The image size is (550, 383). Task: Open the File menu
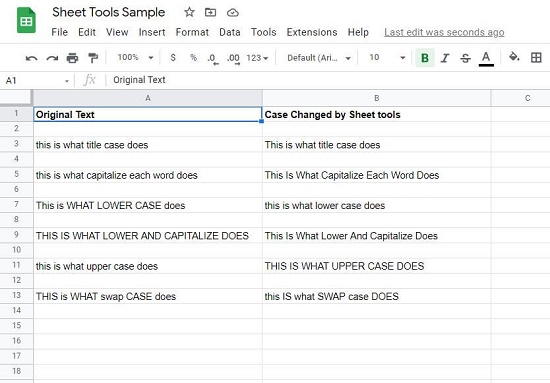[59, 32]
